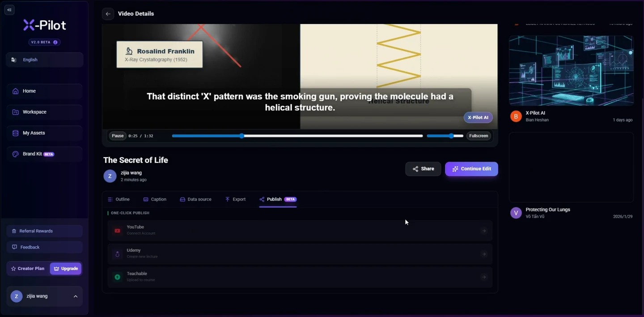
Task: Open the X-Pilot AI video thumbnail
Action: [571, 71]
